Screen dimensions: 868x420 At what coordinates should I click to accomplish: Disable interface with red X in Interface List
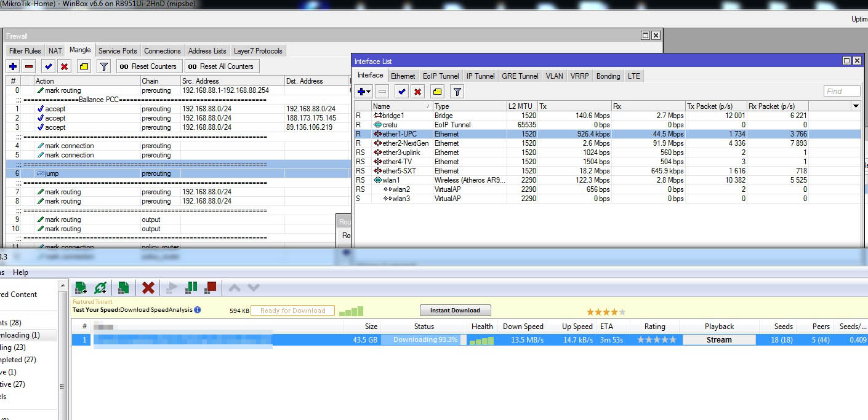pos(417,92)
